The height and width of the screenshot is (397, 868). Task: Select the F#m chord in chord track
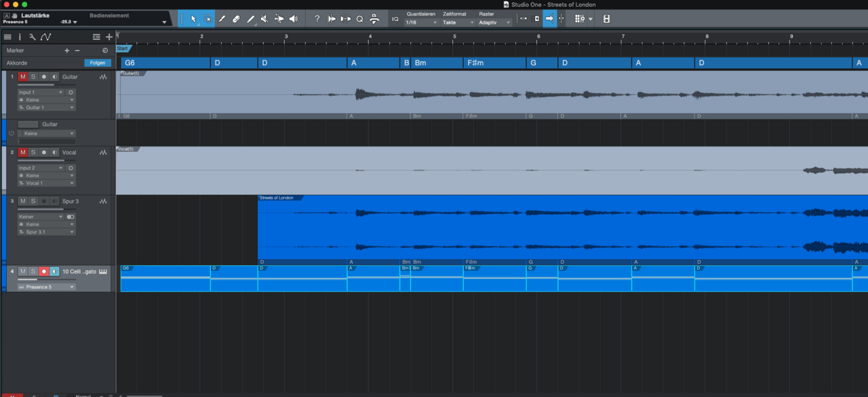(x=494, y=63)
